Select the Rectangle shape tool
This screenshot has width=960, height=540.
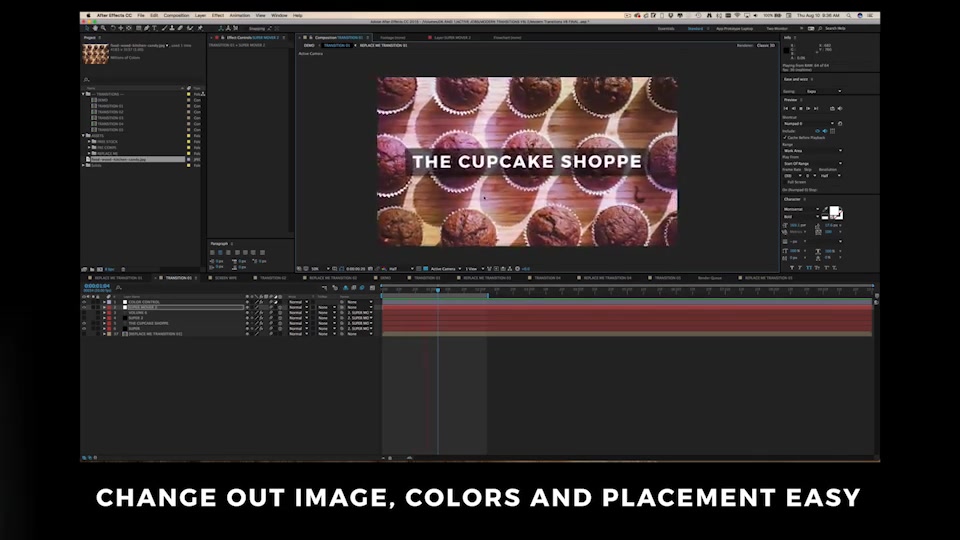139,28
